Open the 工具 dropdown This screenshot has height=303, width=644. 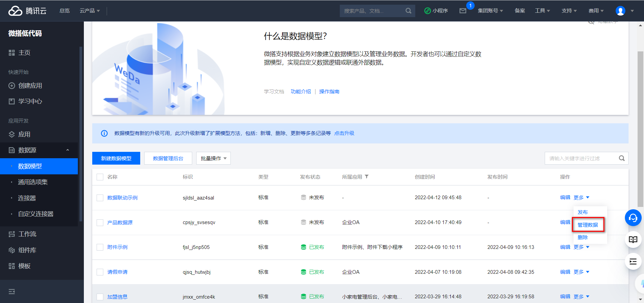click(542, 11)
